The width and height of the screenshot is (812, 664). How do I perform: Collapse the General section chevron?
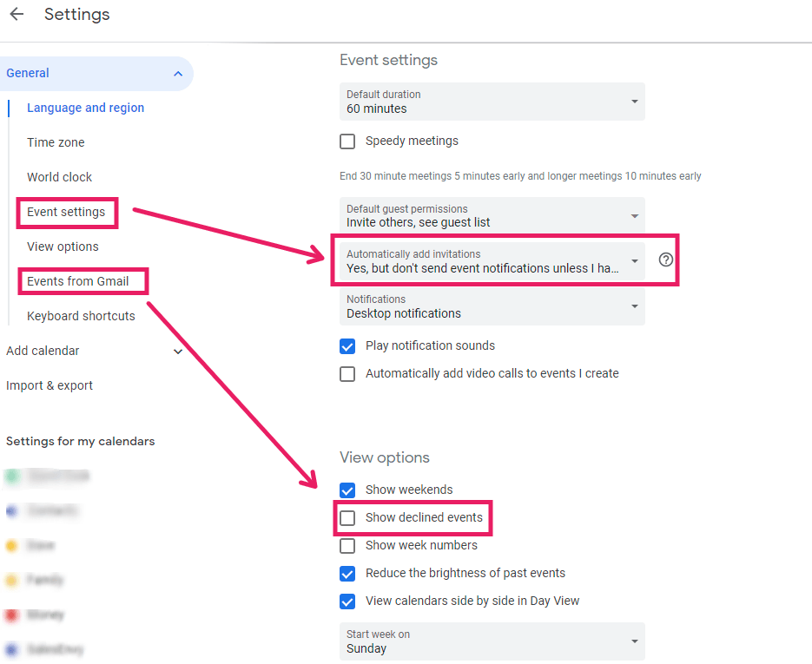coord(178,74)
